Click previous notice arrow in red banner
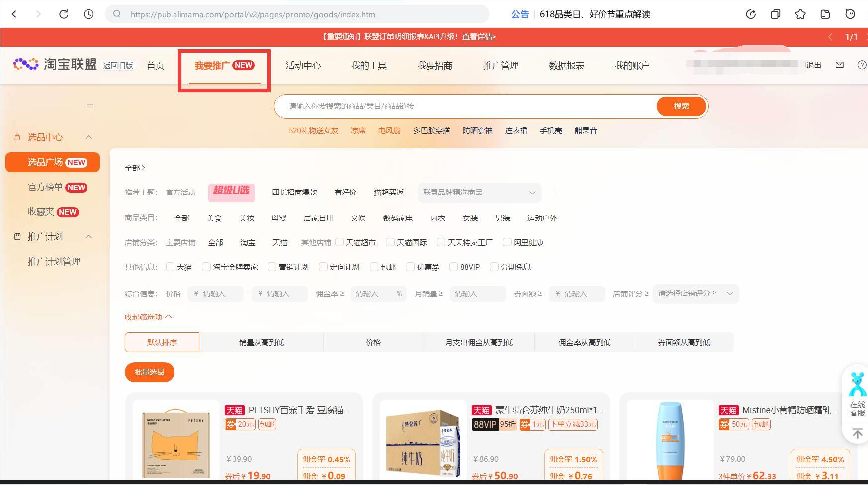Screen dimensions: 868x485 pos(830,37)
